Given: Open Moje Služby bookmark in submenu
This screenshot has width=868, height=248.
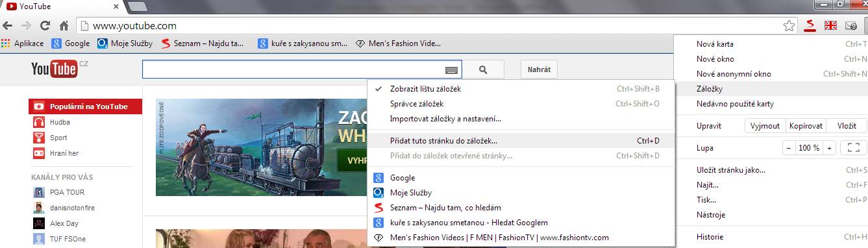Looking at the screenshot, I should (x=521, y=193).
